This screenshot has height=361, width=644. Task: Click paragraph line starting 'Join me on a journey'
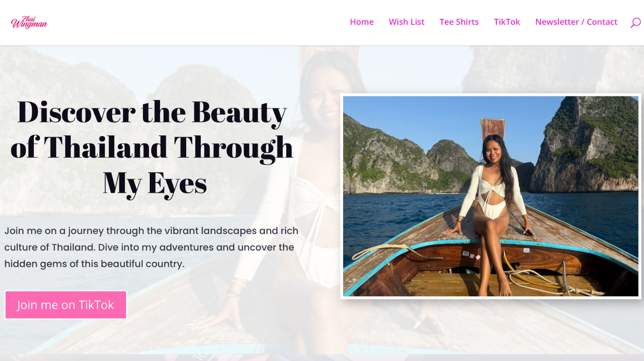coord(151,231)
